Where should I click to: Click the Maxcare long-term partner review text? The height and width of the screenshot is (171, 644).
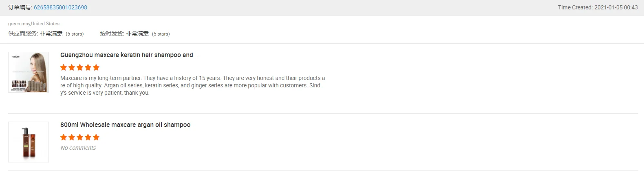tap(192, 85)
